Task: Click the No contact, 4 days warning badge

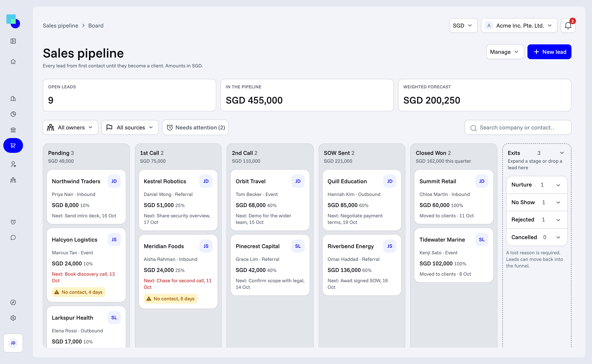Action: (79, 292)
